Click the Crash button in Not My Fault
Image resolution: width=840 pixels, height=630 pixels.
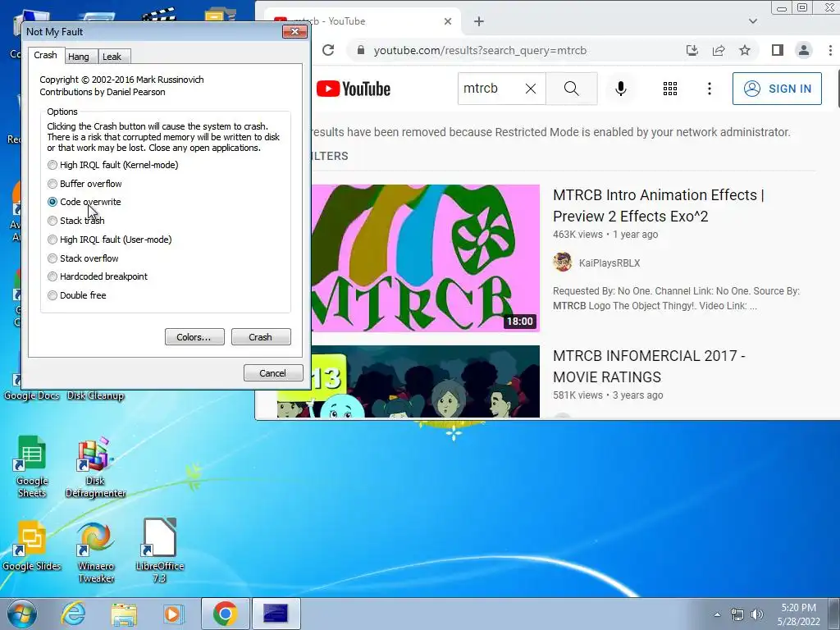pos(261,337)
